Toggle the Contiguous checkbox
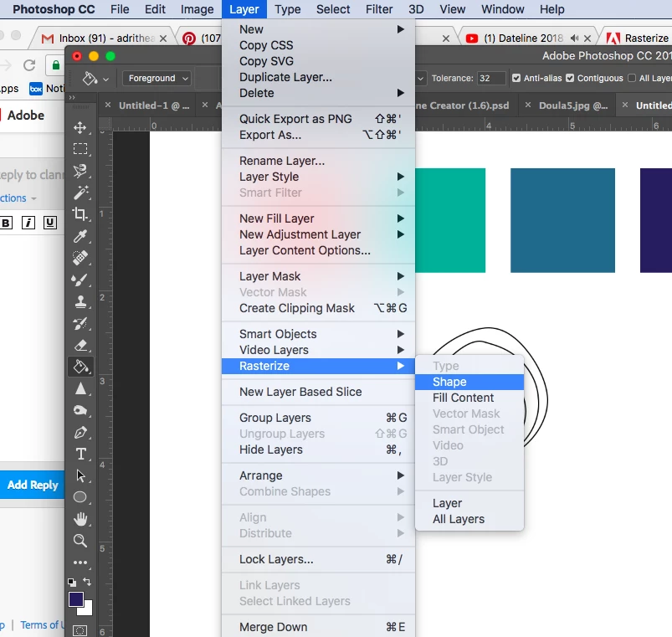The width and height of the screenshot is (672, 637). point(570,78)
